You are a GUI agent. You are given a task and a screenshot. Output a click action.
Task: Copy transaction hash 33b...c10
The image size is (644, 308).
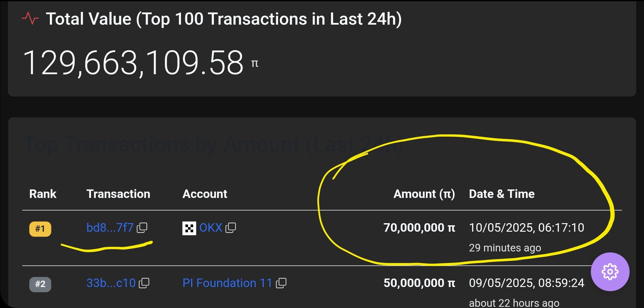(144, 283)
